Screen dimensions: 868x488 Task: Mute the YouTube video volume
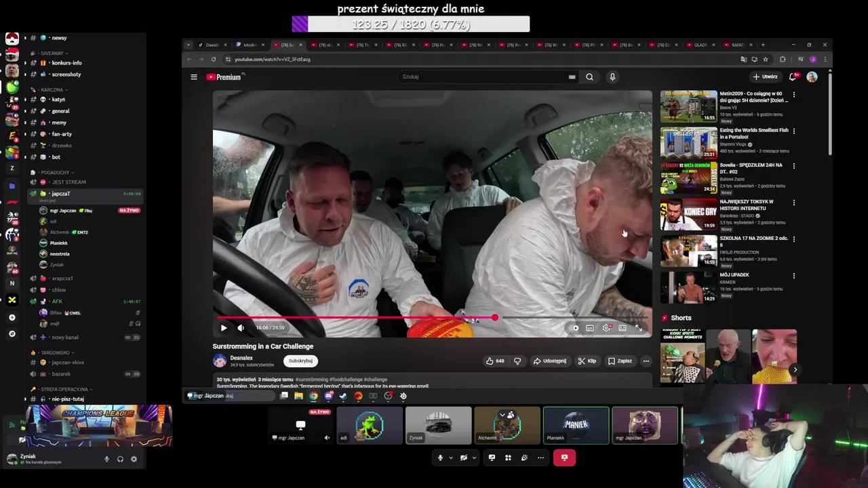click(241, 328)
